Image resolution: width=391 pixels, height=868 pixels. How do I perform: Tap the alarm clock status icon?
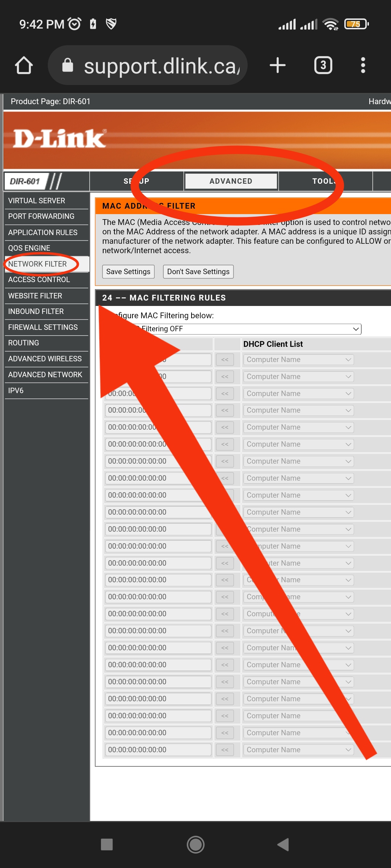tap(75, 24)
